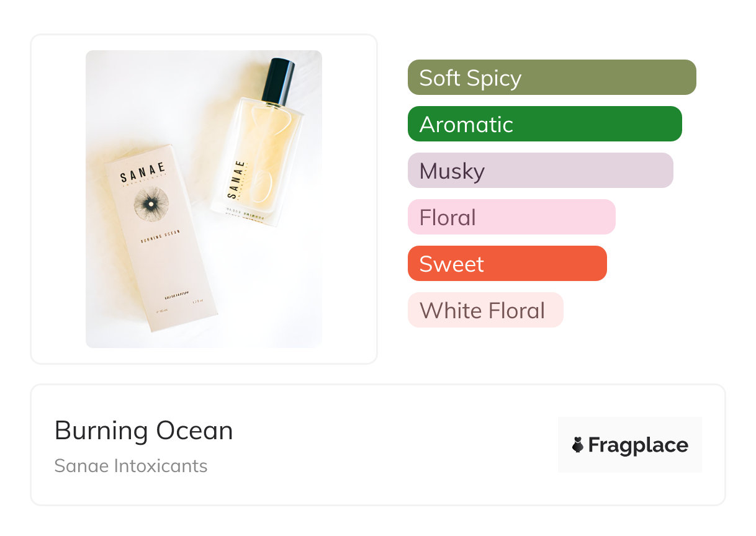The image size is (756, 536).
Task: Click the Musky accord bar
Action: point(540,171)
